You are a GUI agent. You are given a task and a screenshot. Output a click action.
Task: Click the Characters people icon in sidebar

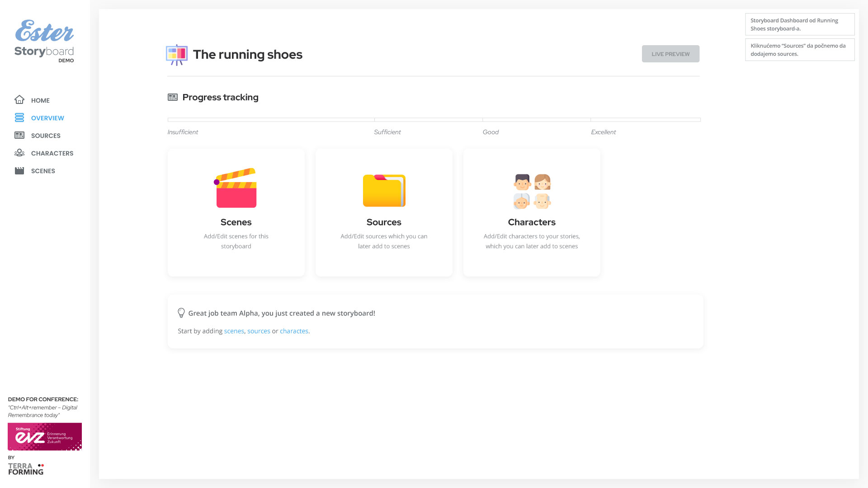[x=19, y=153]
